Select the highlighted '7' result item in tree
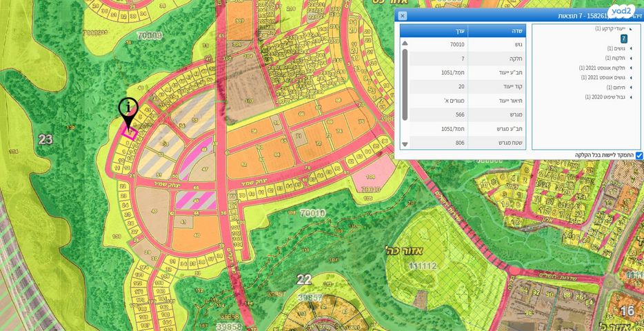644x331 pixels. click(623, 39)
